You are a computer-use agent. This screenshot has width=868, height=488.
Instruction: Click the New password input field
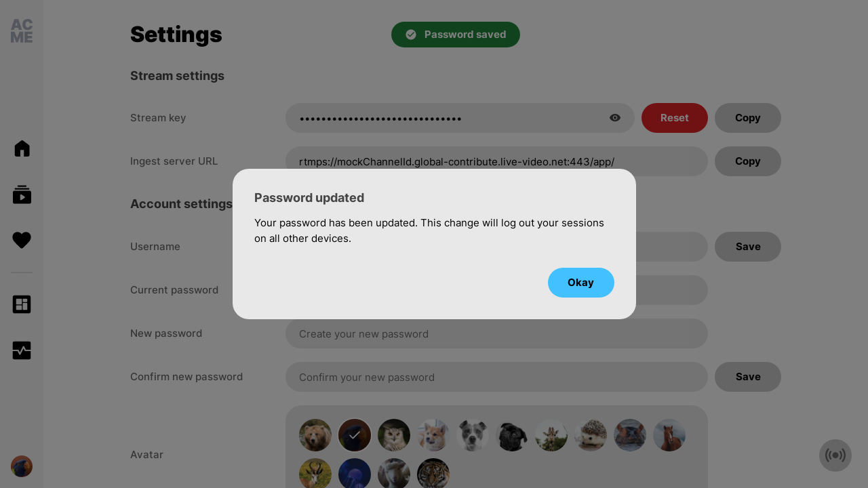pos(496,333)
